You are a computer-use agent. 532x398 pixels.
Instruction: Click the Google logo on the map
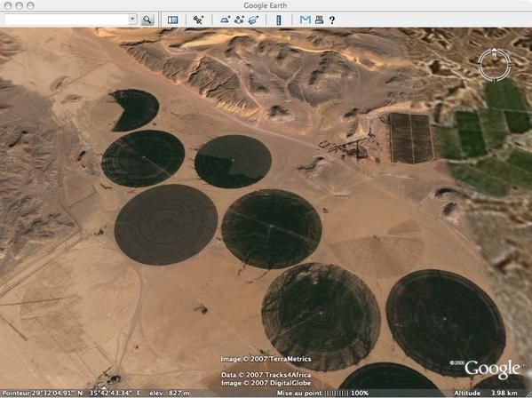coord(492,369)
